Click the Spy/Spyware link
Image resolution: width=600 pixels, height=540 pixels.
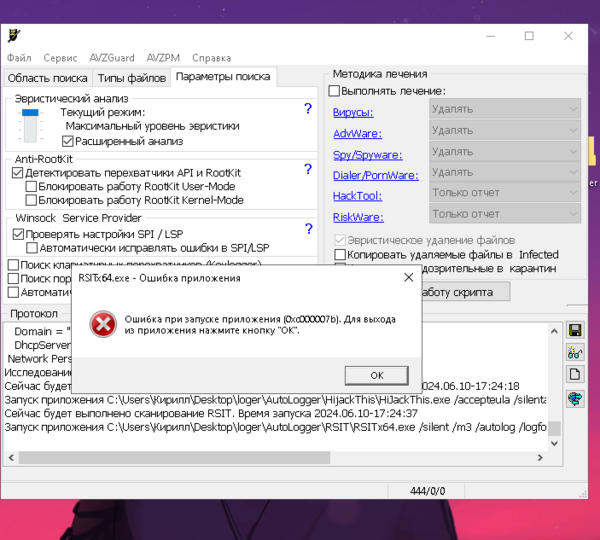pyautogui.click(x=367, y=155)
